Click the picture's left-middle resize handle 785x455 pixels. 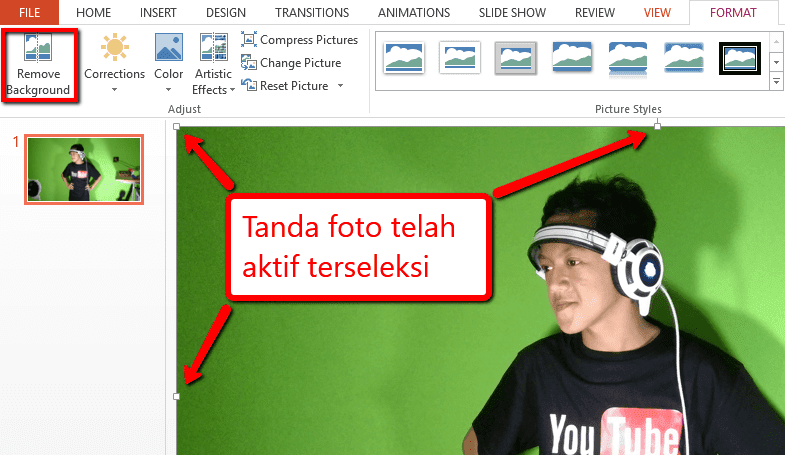tap(176, 396)
